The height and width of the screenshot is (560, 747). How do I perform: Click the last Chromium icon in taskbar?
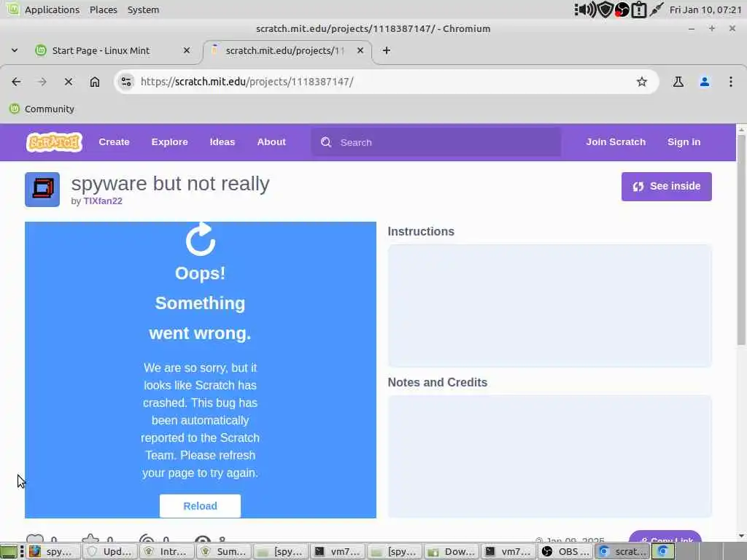(x=662, y=551)
